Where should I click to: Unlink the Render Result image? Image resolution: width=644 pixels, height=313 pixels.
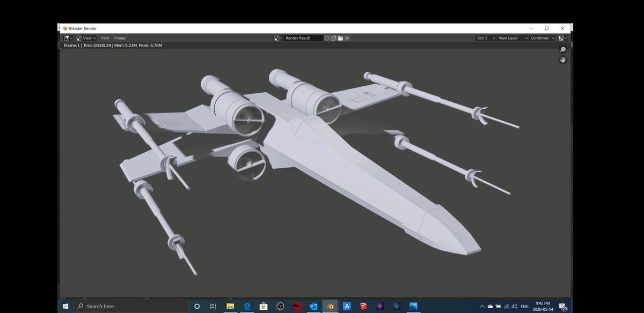coord(347,38)
